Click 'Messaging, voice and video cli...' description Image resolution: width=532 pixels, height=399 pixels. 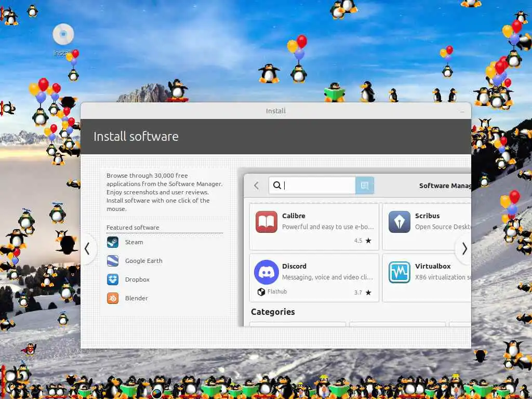[x=327, y=277]
